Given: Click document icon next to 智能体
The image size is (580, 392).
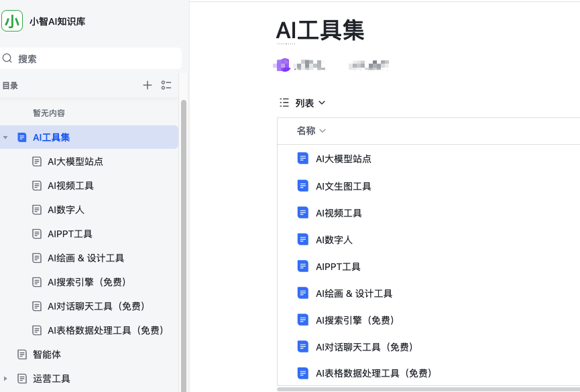Looking at the screenshot, I should tap(22, 354).
